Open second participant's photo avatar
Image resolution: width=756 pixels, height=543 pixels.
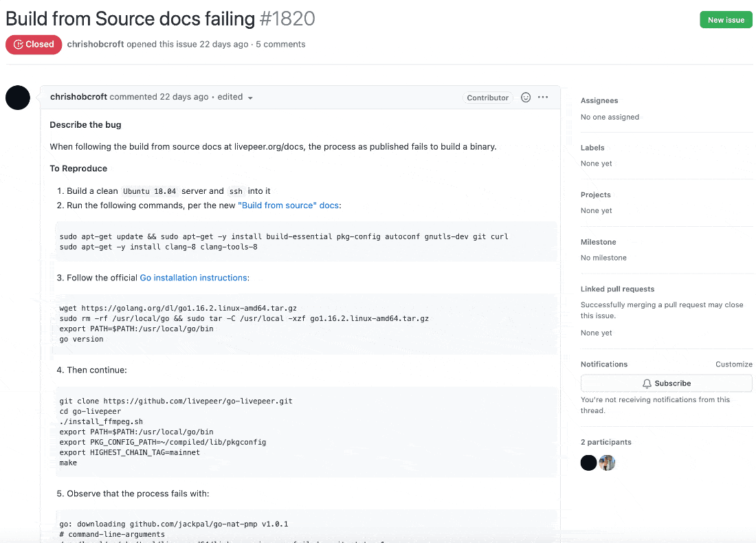pyautogui.click(x=607, y=463)
